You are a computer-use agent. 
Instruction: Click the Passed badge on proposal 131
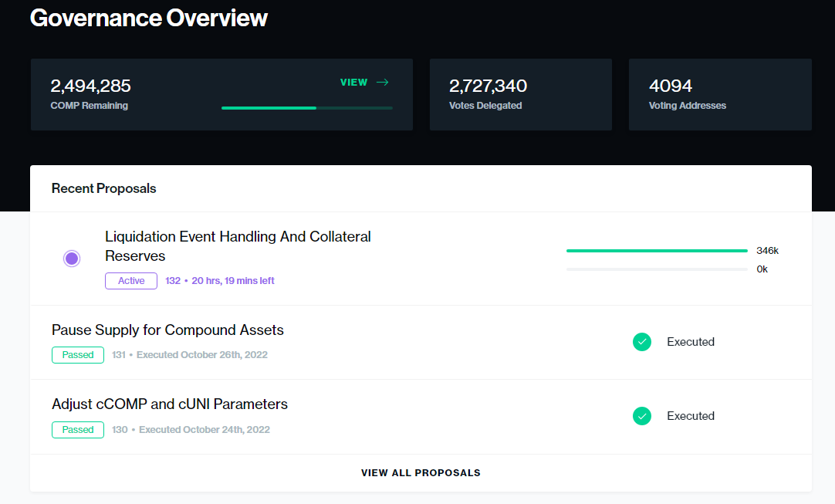point(78,355)
